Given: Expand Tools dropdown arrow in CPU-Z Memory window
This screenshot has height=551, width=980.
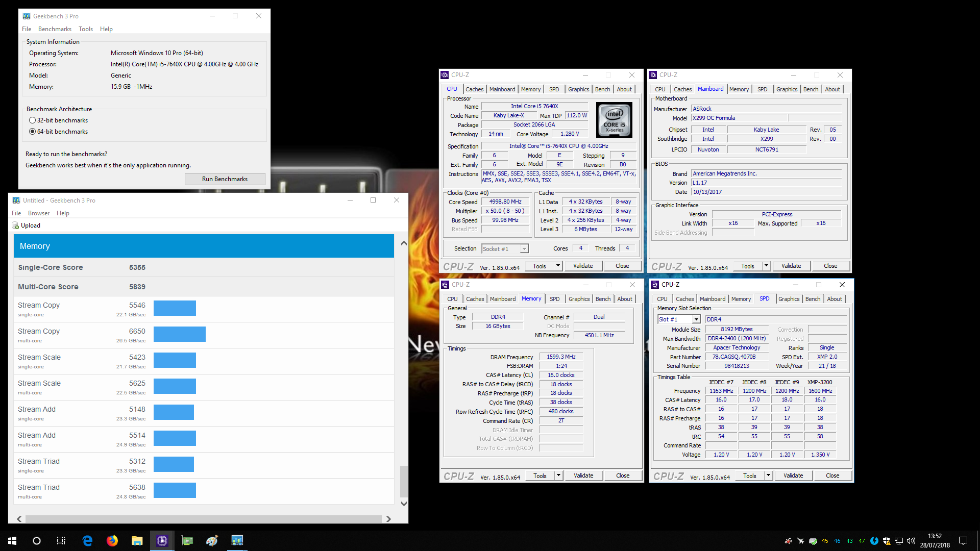Looking at the screenshot, I should coord(558,475).
